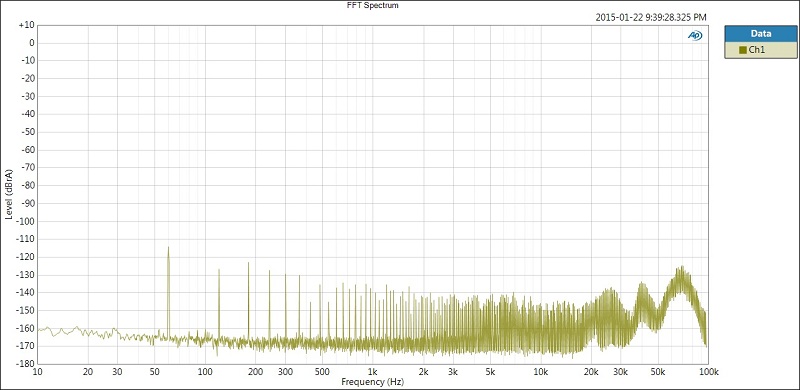
Task: Click the -100 Y-axis value
Action: pos(25,221)
